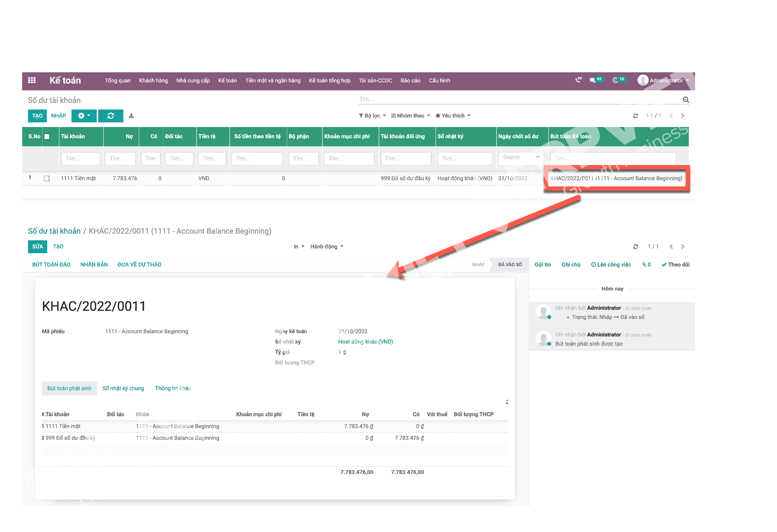Image resolution: width=777 pixels, height=532 pixels.
Task: Open the Hành động action dropdown
Action: pyautogui.click(x=327, y=247)
